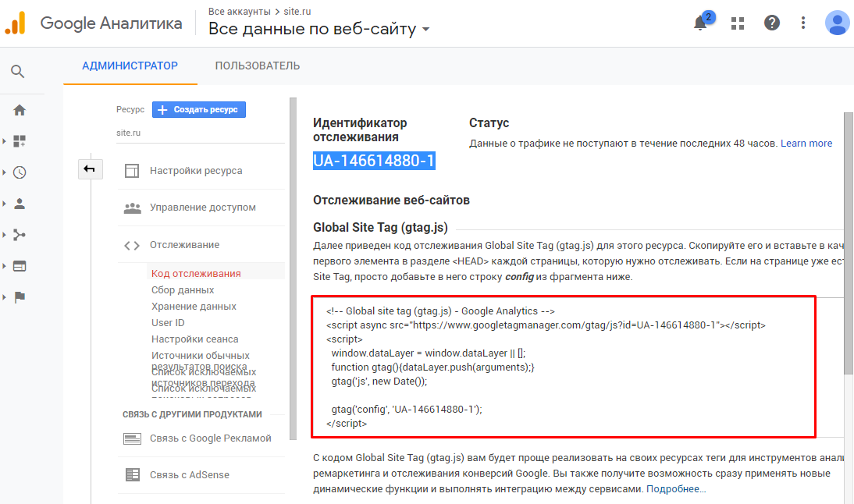This screenshot has width=854, height=504.
Task: Open the 'Все данные по веб-сайту' view dropdown
Action: pos(318,29)
